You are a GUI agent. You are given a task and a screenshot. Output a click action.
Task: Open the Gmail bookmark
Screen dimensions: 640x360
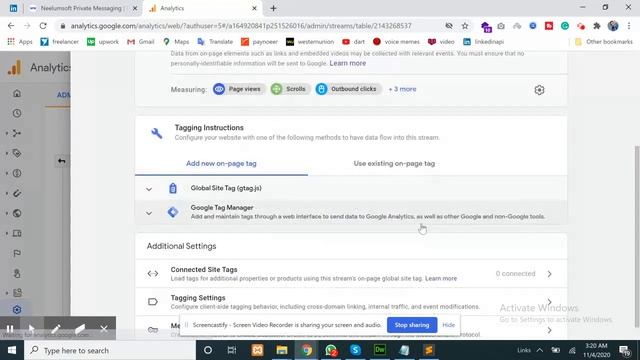coord(141,42)
